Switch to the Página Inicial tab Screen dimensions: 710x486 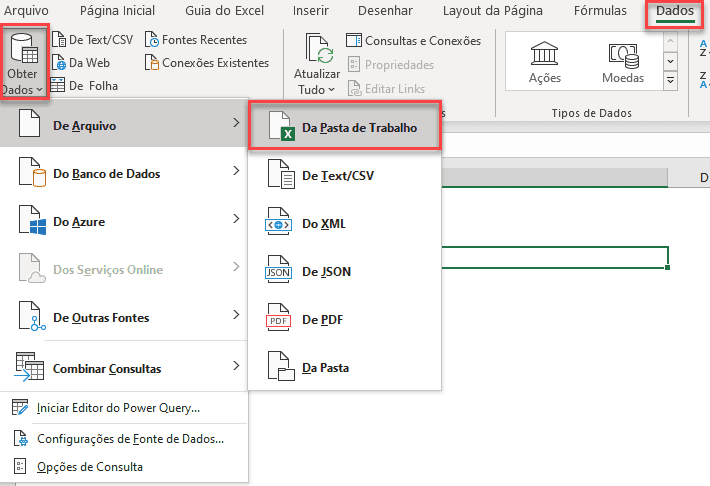[x=117, y=10]
